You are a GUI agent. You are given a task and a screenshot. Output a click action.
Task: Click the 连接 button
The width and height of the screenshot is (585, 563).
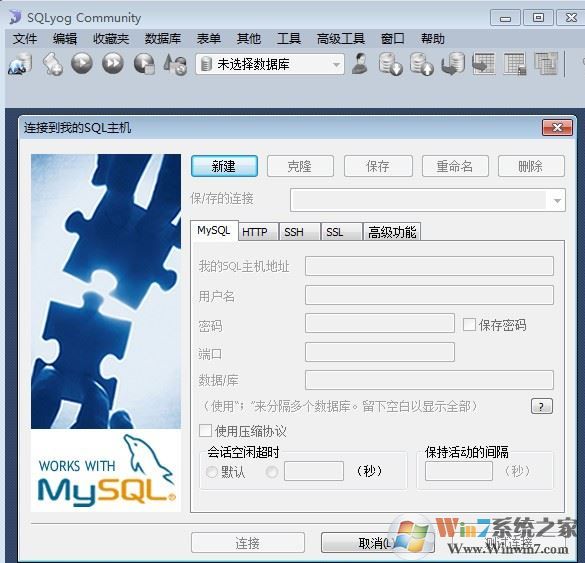pyautogui.click(x=248, y=542)
